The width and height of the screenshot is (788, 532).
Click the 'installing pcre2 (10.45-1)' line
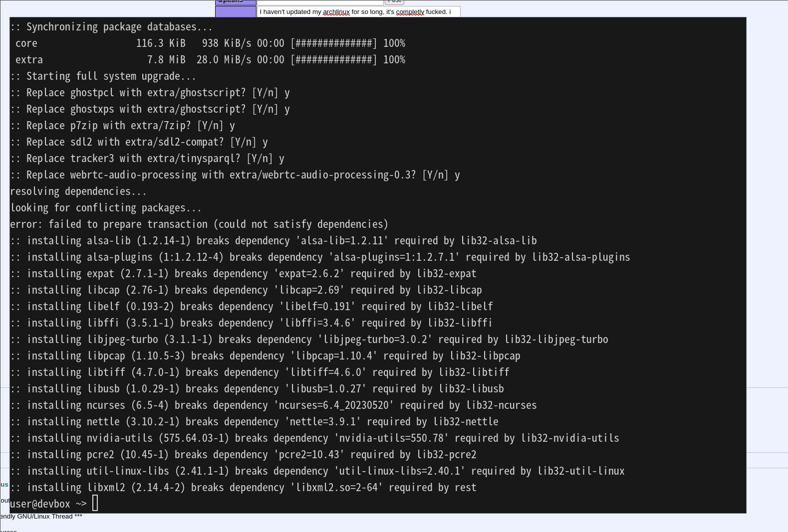pyautogui.click(x=243, y=455)
